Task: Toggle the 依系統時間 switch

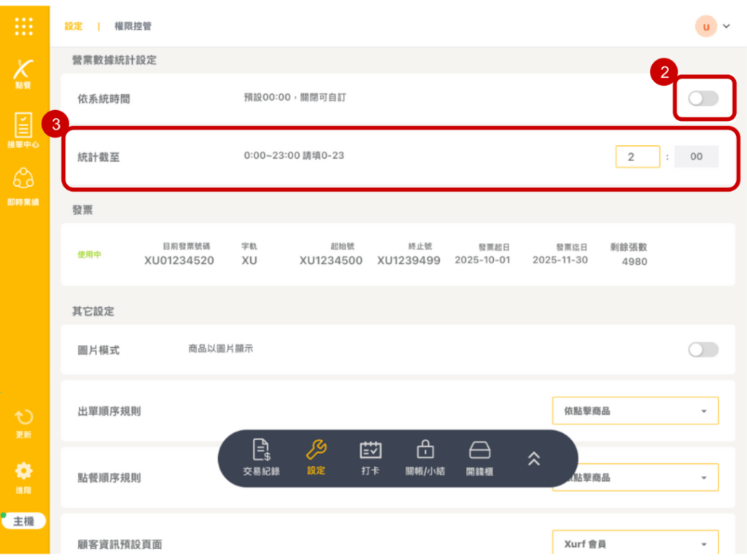Action: click(x=703, y=98)
